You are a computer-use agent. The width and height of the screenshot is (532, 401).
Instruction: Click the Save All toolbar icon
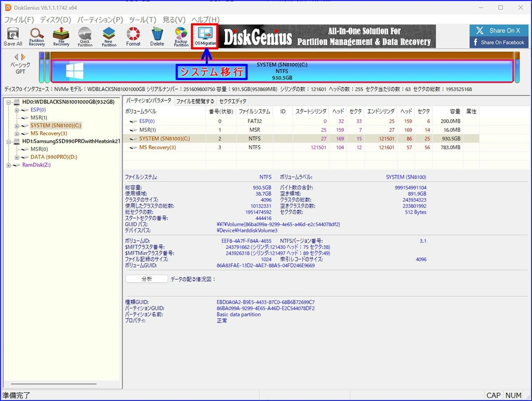[12, 36]
